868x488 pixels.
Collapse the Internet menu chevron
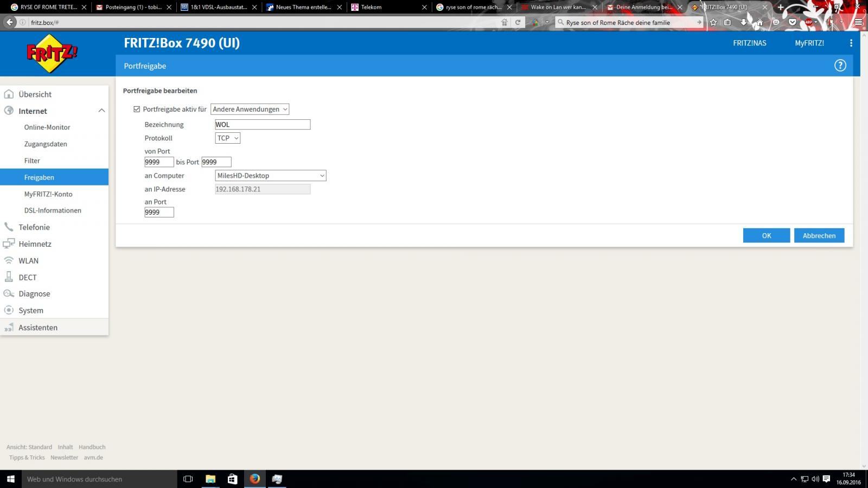[x=101, y=111]
